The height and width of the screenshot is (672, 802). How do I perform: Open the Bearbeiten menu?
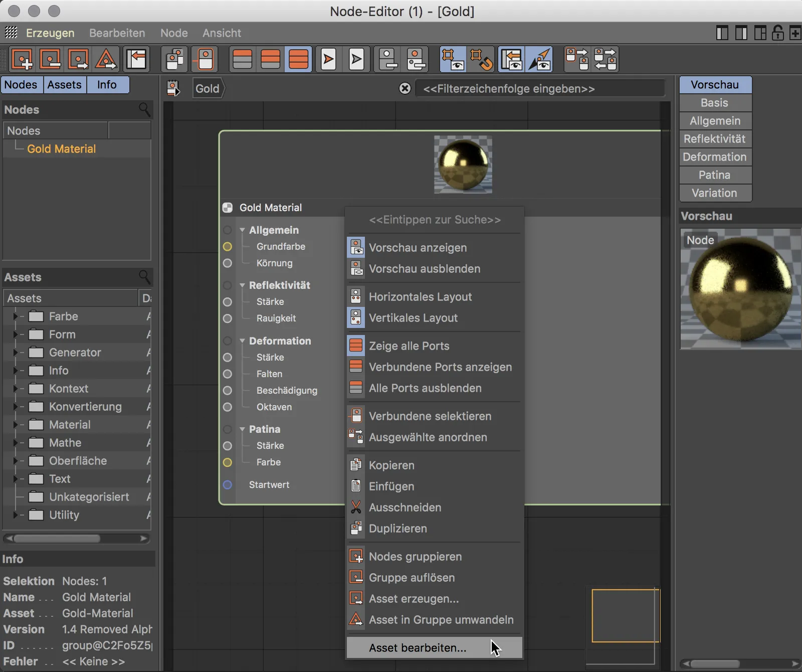coord(117,33)
